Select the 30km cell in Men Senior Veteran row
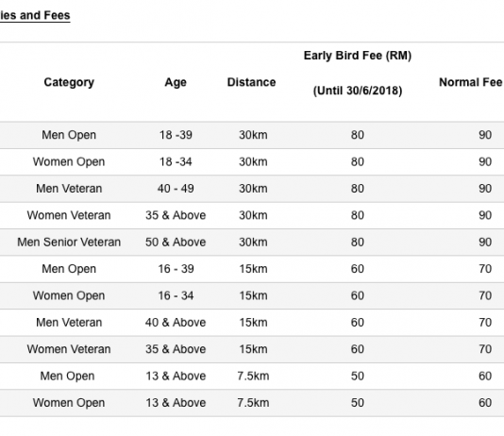The image size is (504, 436). point(253,242)
